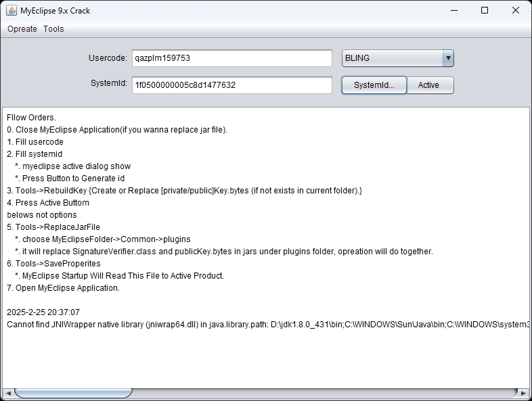This screenshot has height=401, width=532.
Task: Click the Java icon in the title bar
Action: 12,11
